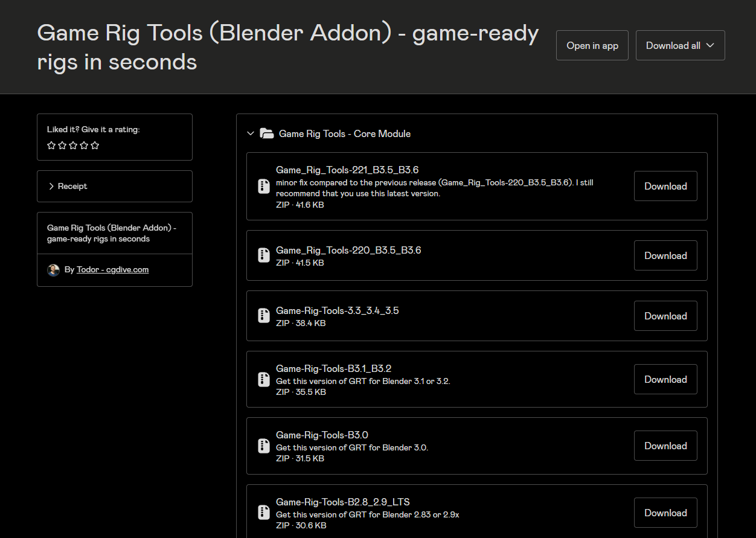Download Game-Rig-Tools-B3.0

coord(665,446)
